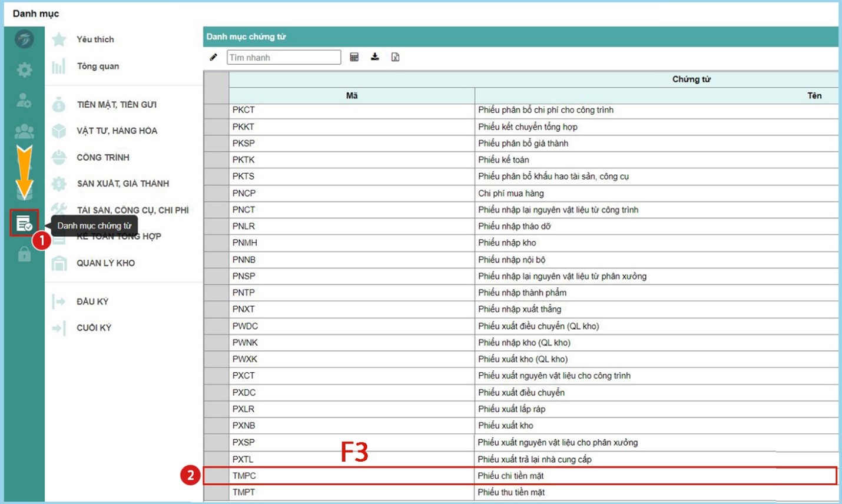Click the Tìm nhanh search field
The image size is (842, 504).
tap(283, 57)
